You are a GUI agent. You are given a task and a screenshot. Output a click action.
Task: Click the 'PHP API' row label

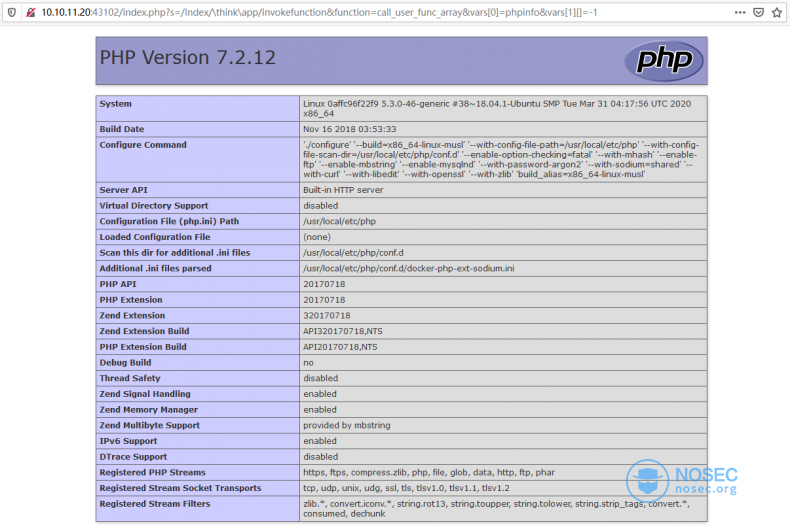point(118,284)
